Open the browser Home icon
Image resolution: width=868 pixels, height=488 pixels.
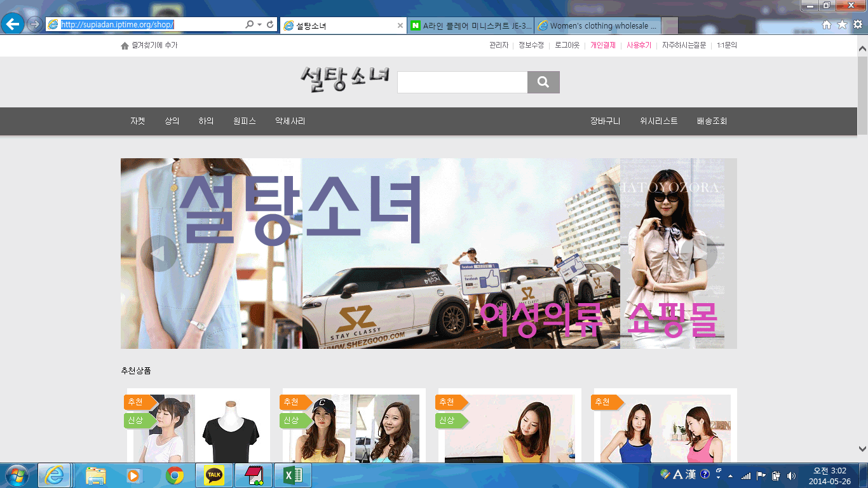pos(827,25)
